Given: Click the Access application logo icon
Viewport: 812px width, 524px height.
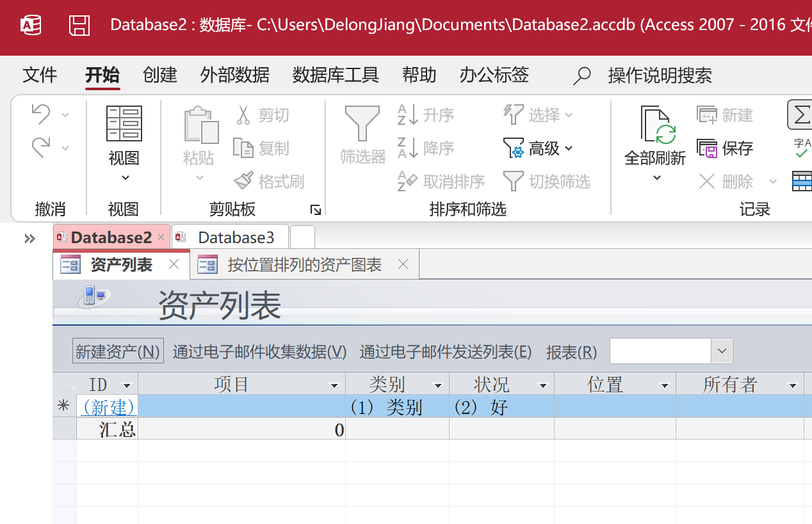Looking at the screenshot, I should click(31, 25).
